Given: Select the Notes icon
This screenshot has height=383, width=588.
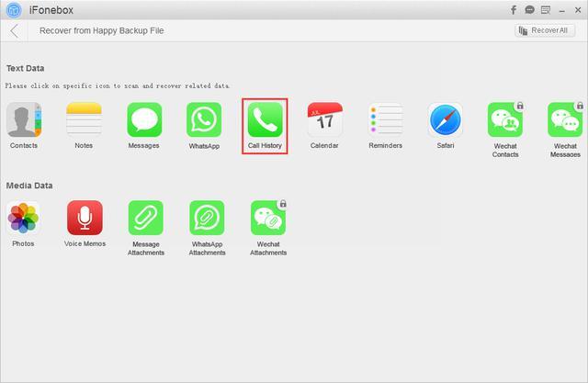Looking at the screenshot, I should click(x=84, y=119).
